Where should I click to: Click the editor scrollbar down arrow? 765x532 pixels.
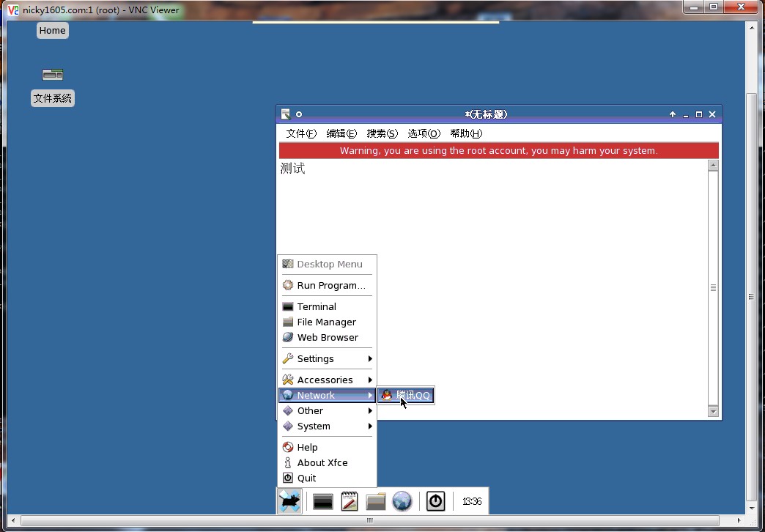pyautogui.click(x=713, y=411)
